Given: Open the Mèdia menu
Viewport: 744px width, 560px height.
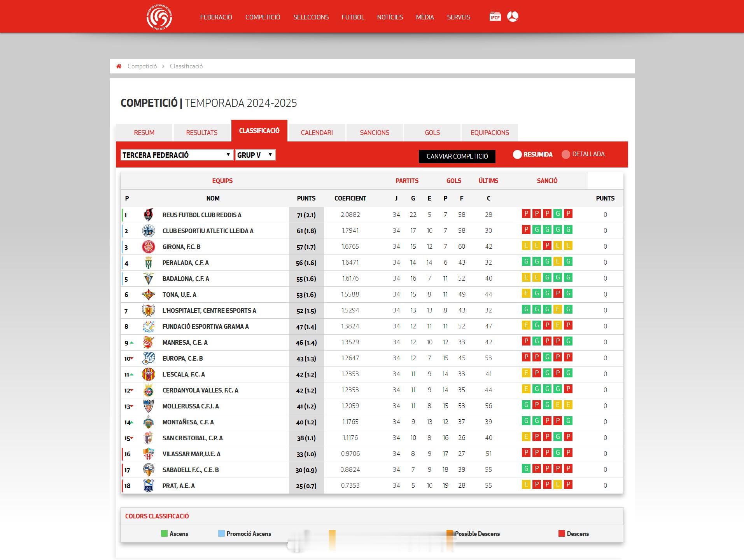Looking at the screenshot, I should pyautogui.click(x=425, y=17).
